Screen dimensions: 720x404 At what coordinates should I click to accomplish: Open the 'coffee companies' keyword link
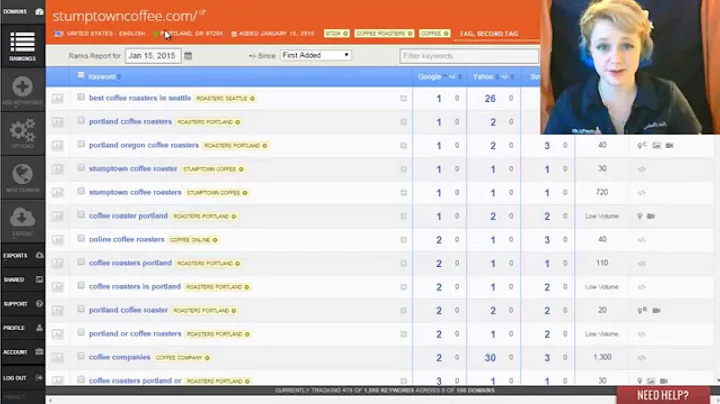[119, 357]
